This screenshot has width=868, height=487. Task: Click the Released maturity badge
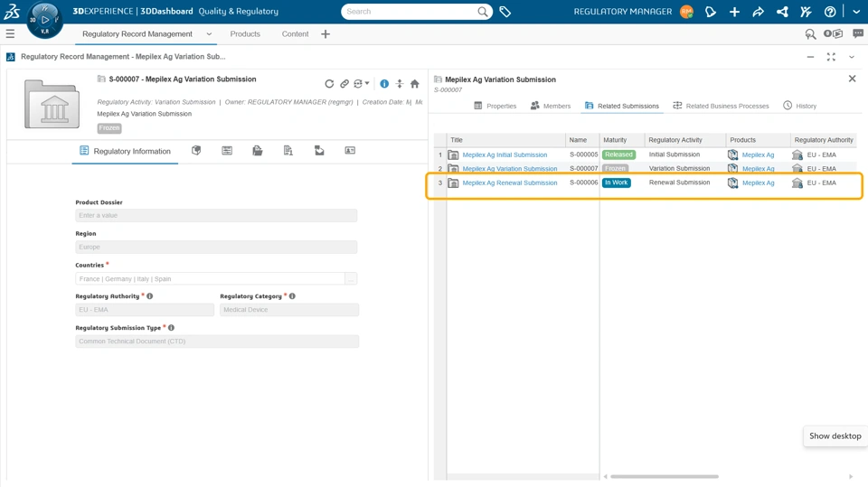[618, 155]
